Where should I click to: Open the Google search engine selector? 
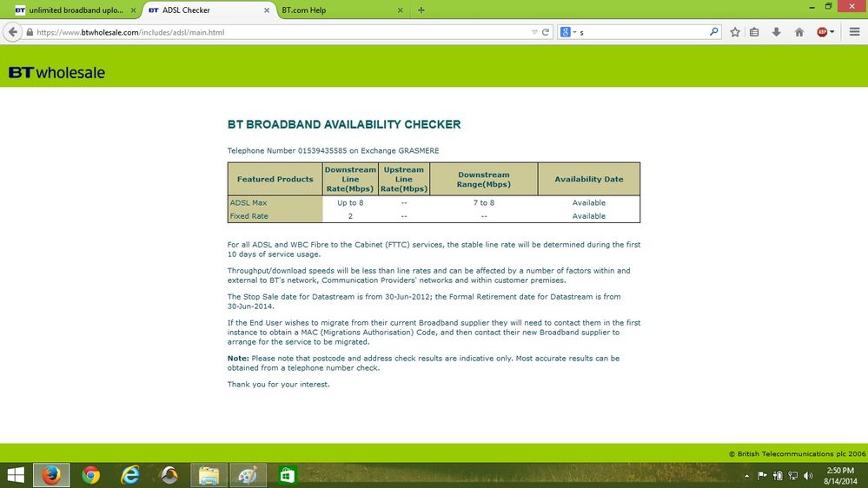[x=568, y=32]
